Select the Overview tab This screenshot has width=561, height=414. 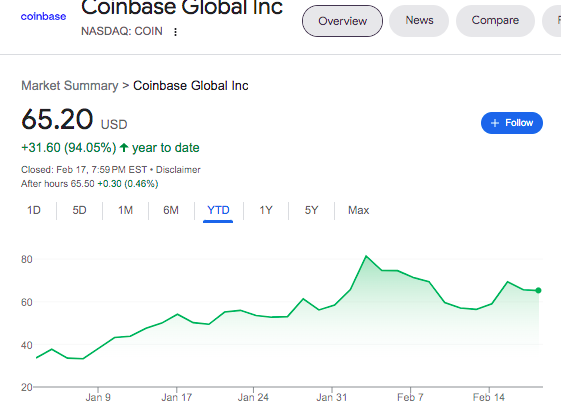coord(342,21)
